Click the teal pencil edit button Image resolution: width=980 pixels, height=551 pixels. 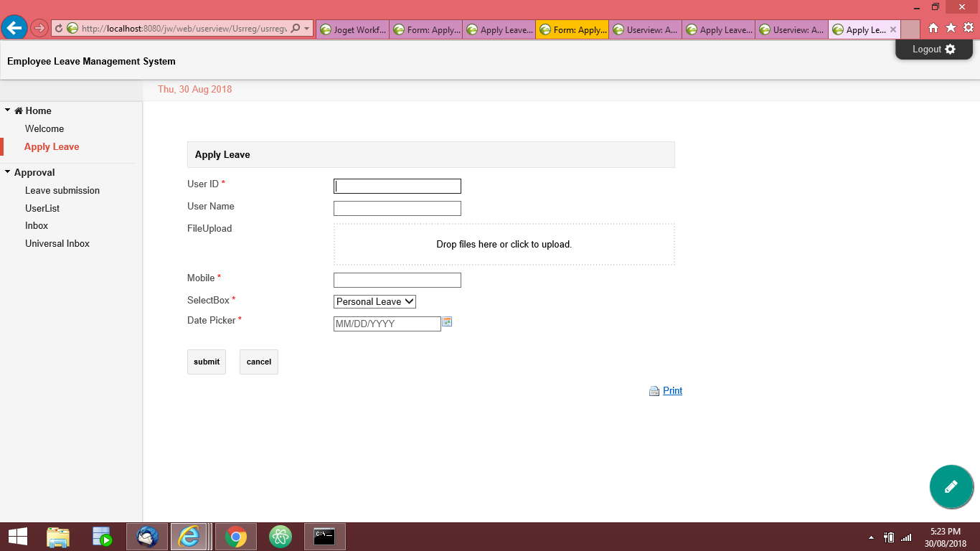(951, 486)
